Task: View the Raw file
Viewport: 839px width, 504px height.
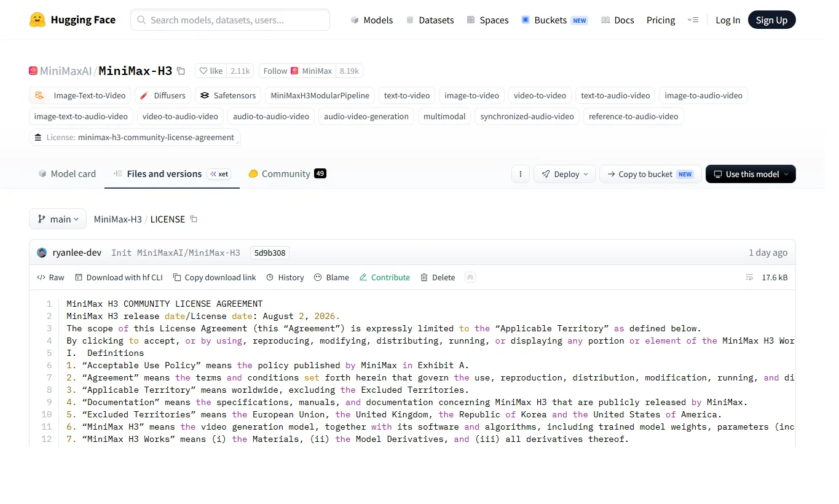Action: [50, 277]
